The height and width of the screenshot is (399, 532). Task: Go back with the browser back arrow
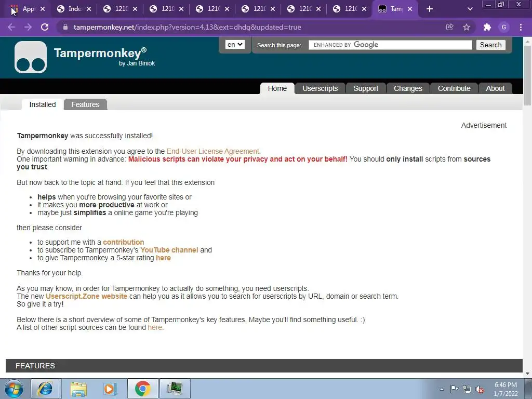pyautogui.click(x=11, y=27)
